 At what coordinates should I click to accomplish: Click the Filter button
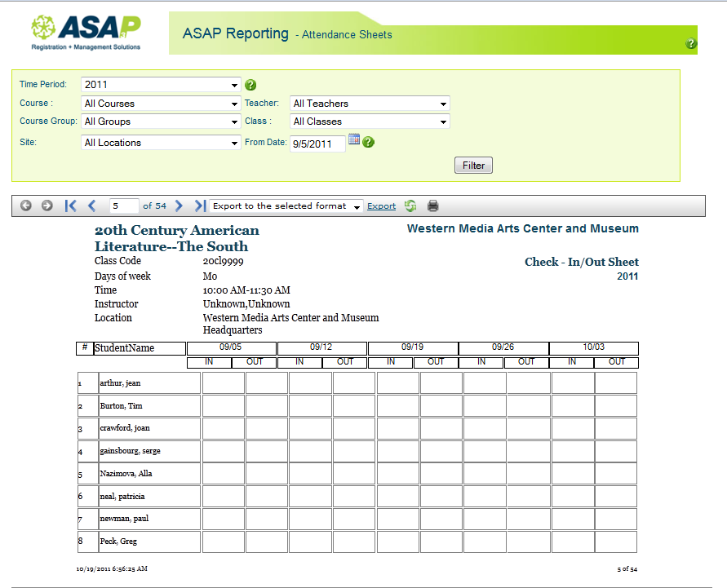tap(473, 166)
